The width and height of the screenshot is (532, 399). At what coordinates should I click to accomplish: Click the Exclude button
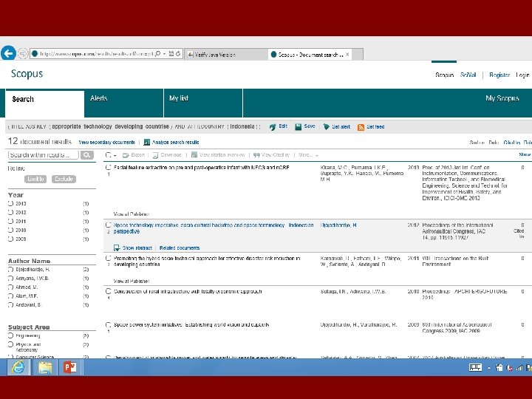(64, 179)
